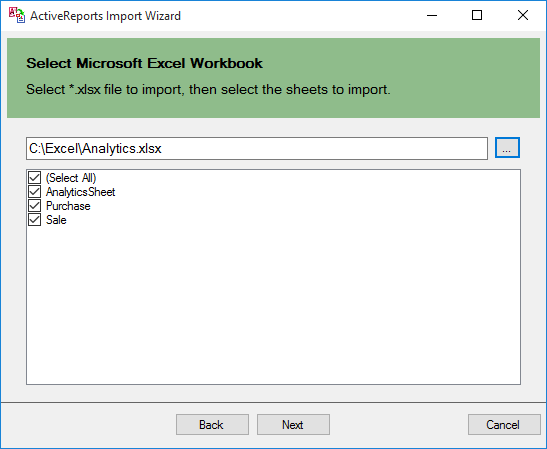The image size is (547, 449).
Task: Cancel the import wizard
Action: pyautogui.click(x=504, y=425)
